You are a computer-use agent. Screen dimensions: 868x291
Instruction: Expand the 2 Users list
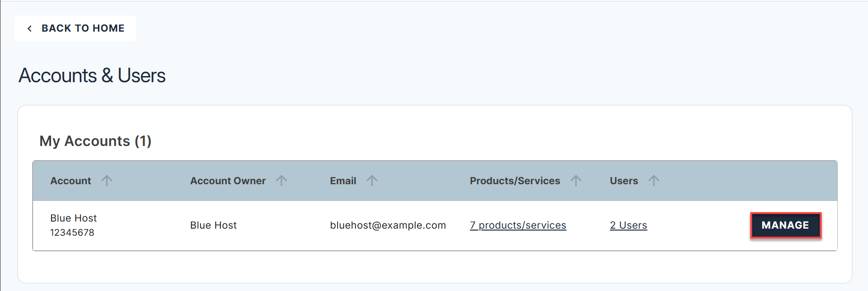pyautogui.click(x=628, y=225)
